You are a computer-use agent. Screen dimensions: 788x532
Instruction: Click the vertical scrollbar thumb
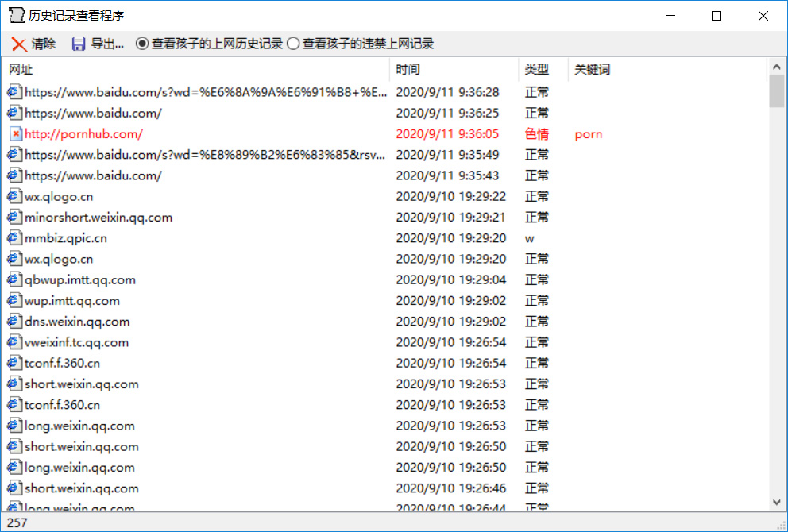(776, 91)
